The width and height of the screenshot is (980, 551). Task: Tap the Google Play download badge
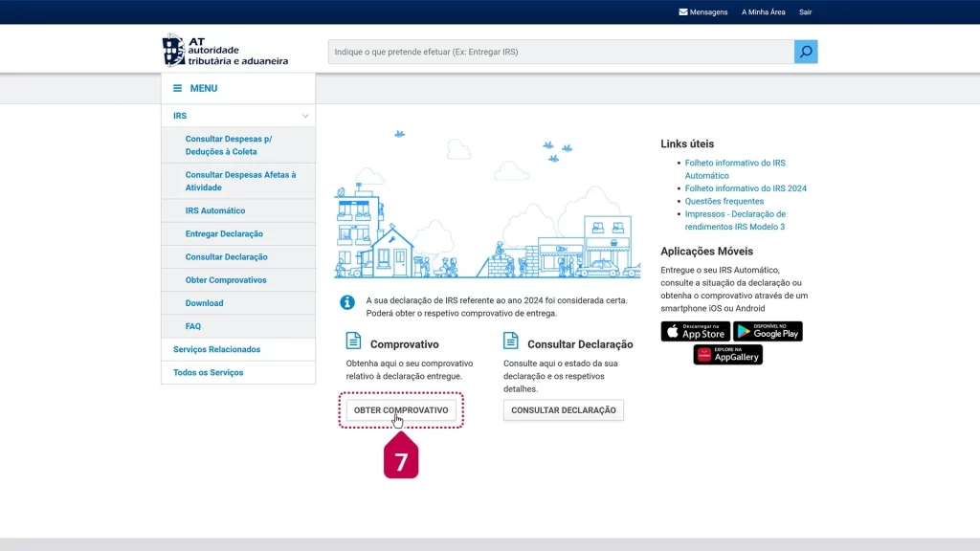[x=768, y=332]
